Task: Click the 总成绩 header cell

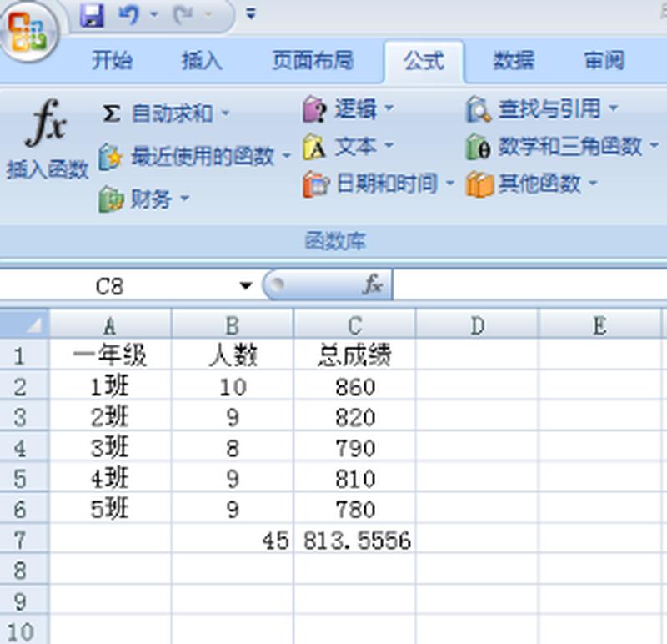Action: pos(355,355)
